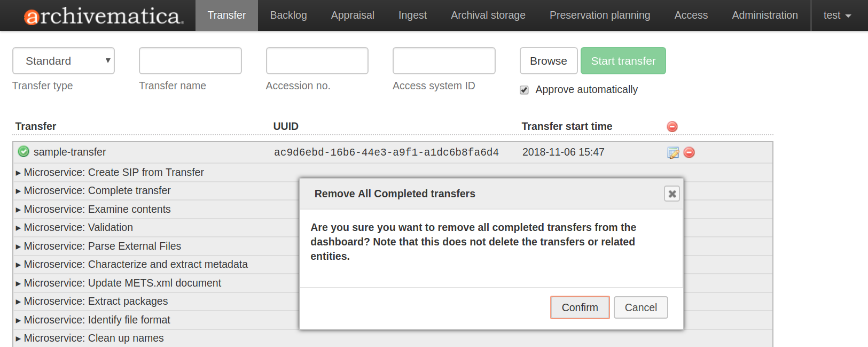
Task: Click the Browse button
Action: (x=549, y=60)
